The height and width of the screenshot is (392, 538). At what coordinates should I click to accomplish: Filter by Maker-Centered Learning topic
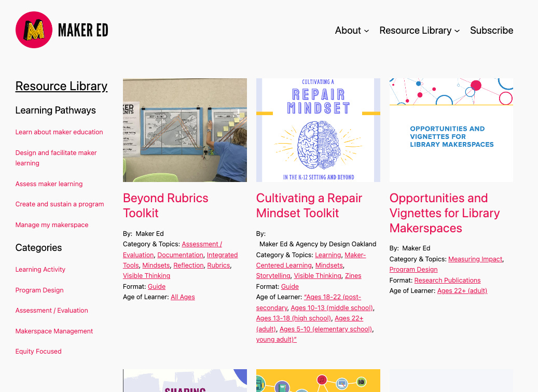tap(311, 260)
